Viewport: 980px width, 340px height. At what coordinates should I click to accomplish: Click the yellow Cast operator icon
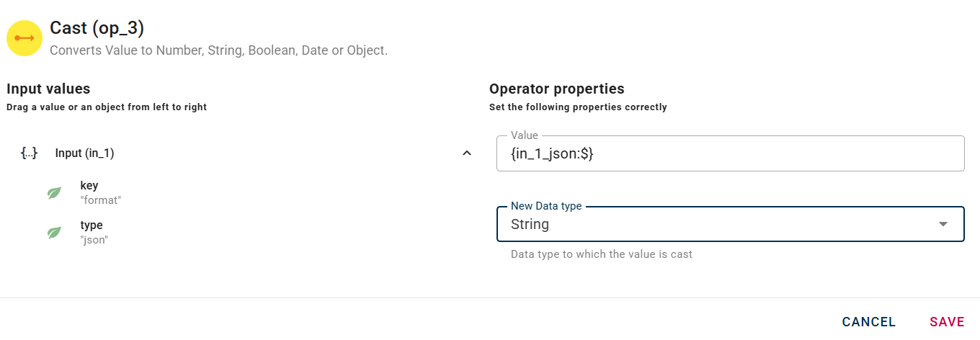(24, 37)
